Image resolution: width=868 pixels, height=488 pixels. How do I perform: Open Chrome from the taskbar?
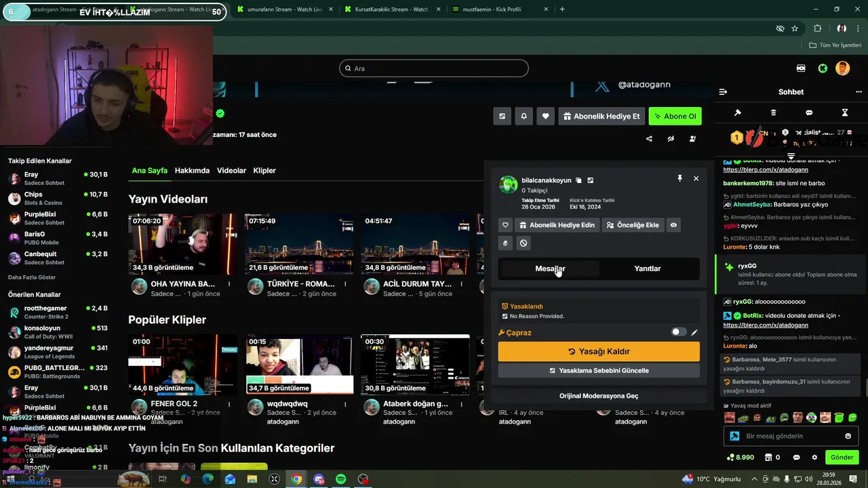click(296, 479)
